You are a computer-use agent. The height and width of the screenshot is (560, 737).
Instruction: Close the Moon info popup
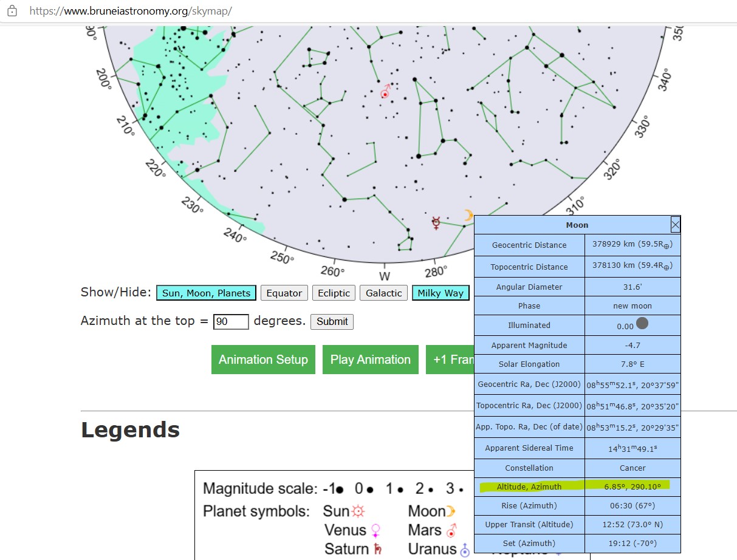click(x=675, y=225)
